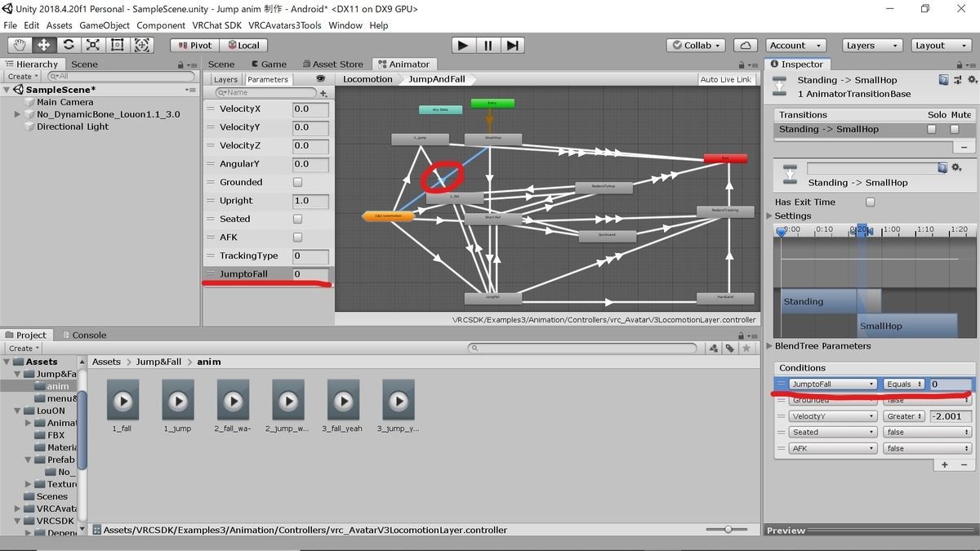Select the Move tool
The image size is (980, 551).
(x=44, y=46)
